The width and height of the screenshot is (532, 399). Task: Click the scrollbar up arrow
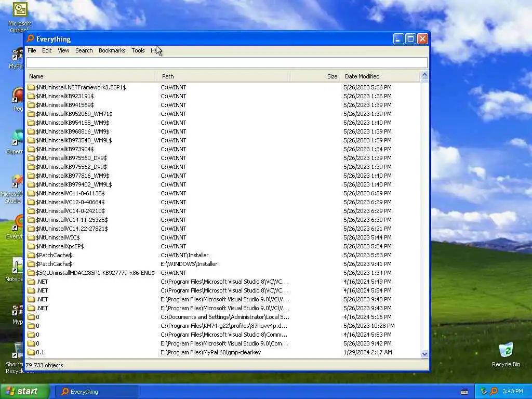pyautogui.click(x=424, y=75)
